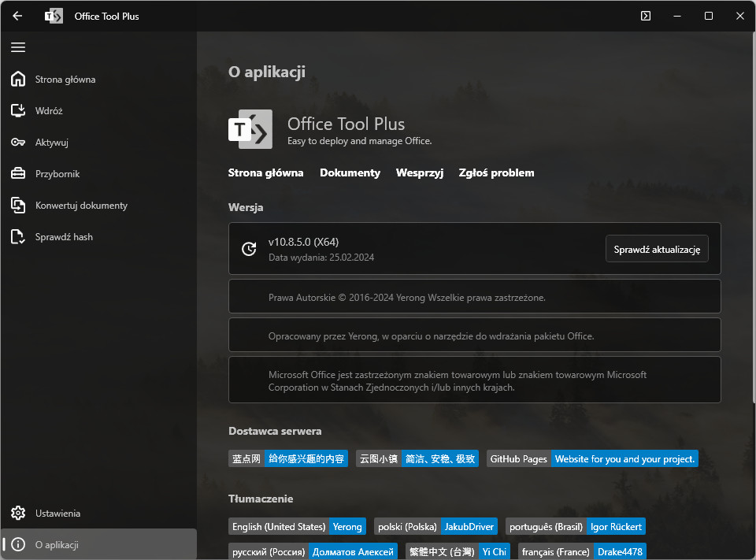756x560 pixels.
Task: Click the info icon for O aplikacji
Action: tap(18, 544)
